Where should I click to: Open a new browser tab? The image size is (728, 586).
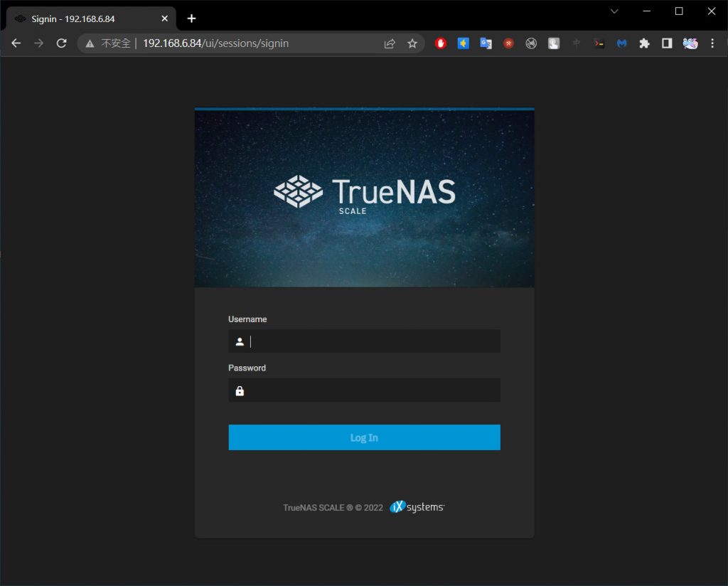click(x=191, y=18)
